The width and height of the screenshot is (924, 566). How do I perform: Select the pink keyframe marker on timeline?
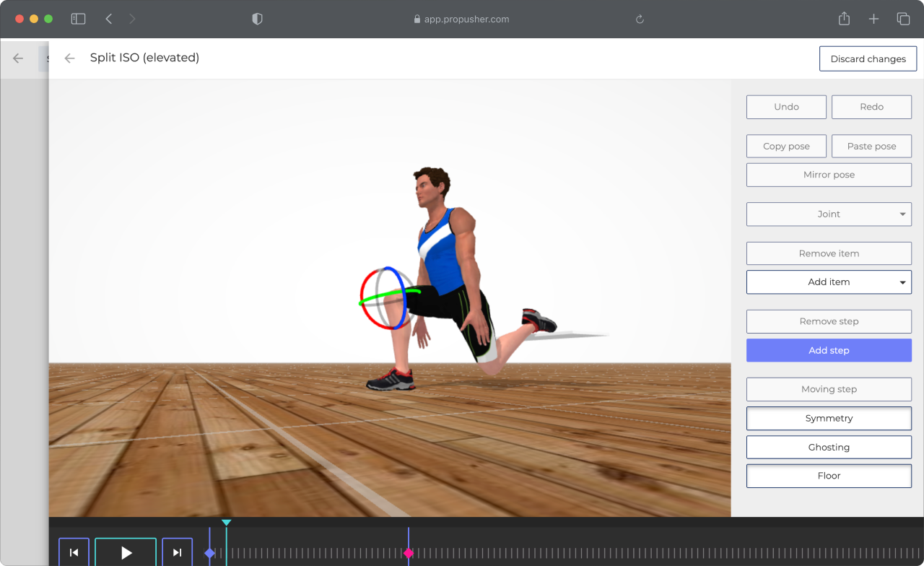[409, 553]
